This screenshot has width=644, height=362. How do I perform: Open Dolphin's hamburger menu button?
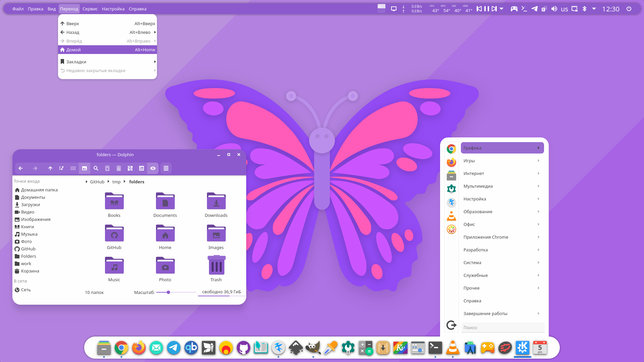coord(166,168)
